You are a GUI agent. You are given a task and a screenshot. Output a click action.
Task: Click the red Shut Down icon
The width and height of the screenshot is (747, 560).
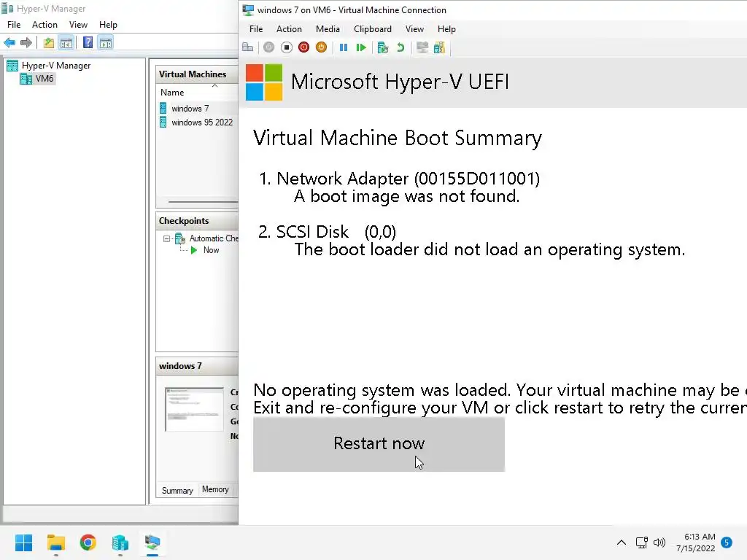[x=303, y=47]
